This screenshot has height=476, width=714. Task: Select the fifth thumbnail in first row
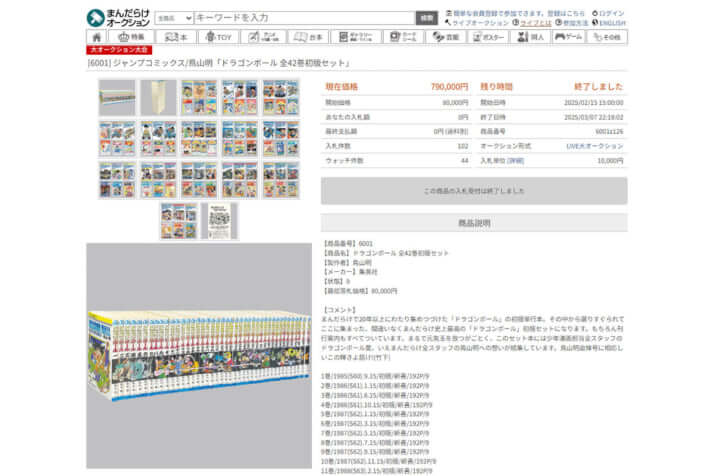(280, 97)
